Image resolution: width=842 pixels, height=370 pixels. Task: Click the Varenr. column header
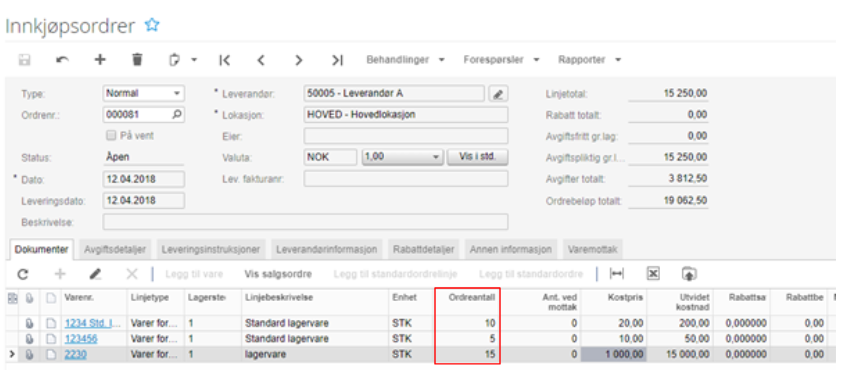point(93,302)
